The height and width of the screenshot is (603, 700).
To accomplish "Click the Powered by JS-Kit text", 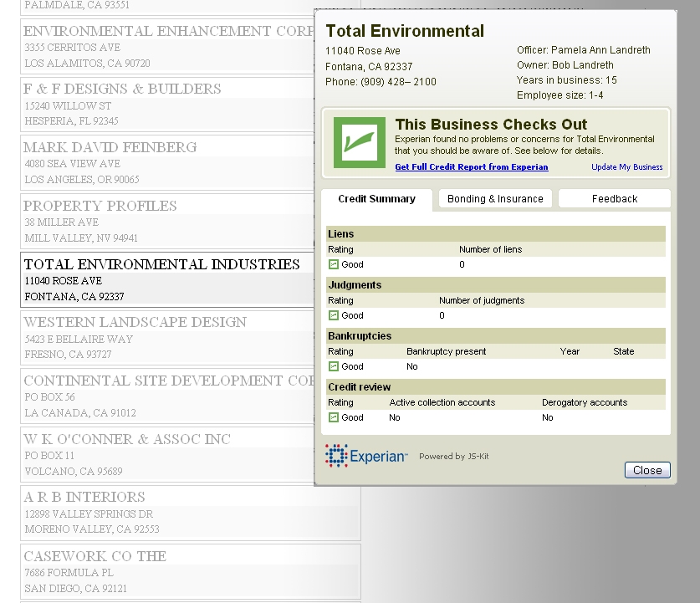I will (x=453, y=456).
